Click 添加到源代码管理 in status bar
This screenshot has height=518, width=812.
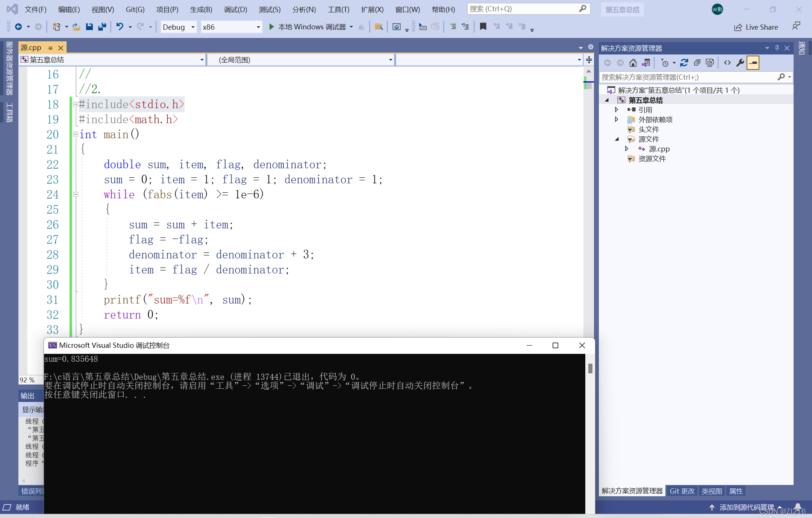(x=747, y=507)
